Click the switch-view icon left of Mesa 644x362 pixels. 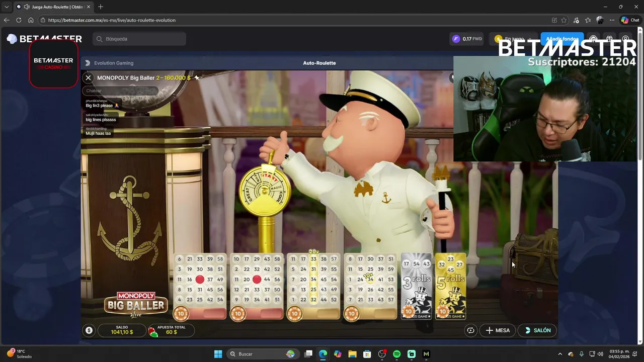pyautogui.click(x=470, y=330)
